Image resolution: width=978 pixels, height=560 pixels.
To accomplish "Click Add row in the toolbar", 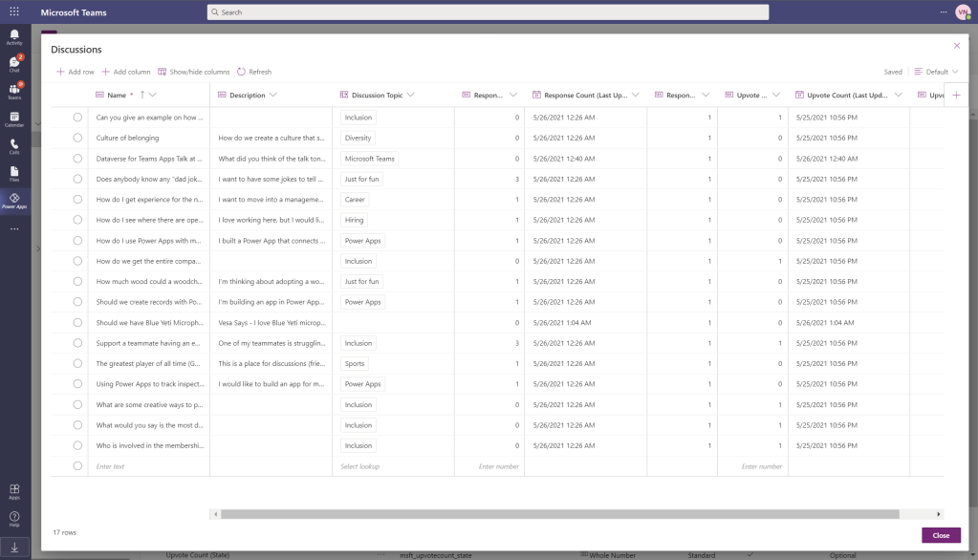I will coord(76,72).
